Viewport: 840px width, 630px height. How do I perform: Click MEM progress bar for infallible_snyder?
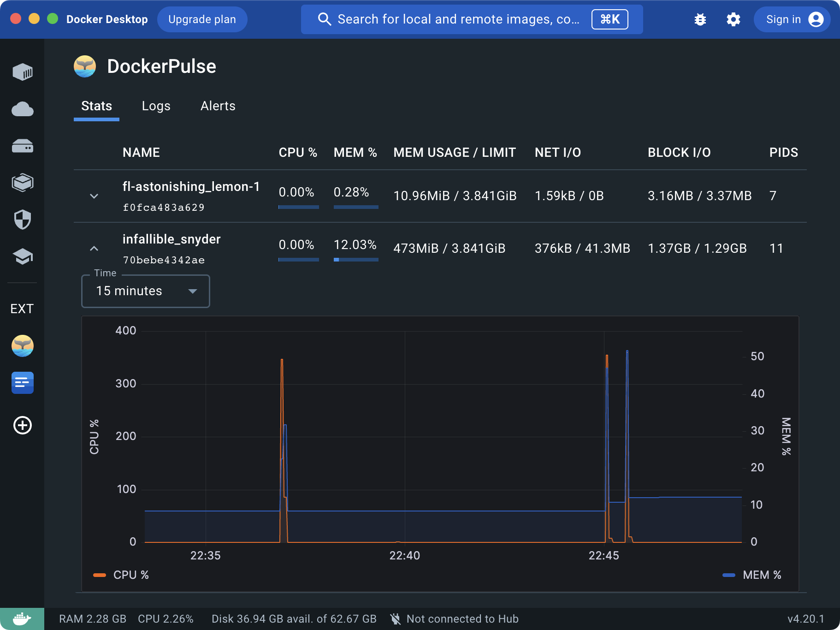[356, 260]
